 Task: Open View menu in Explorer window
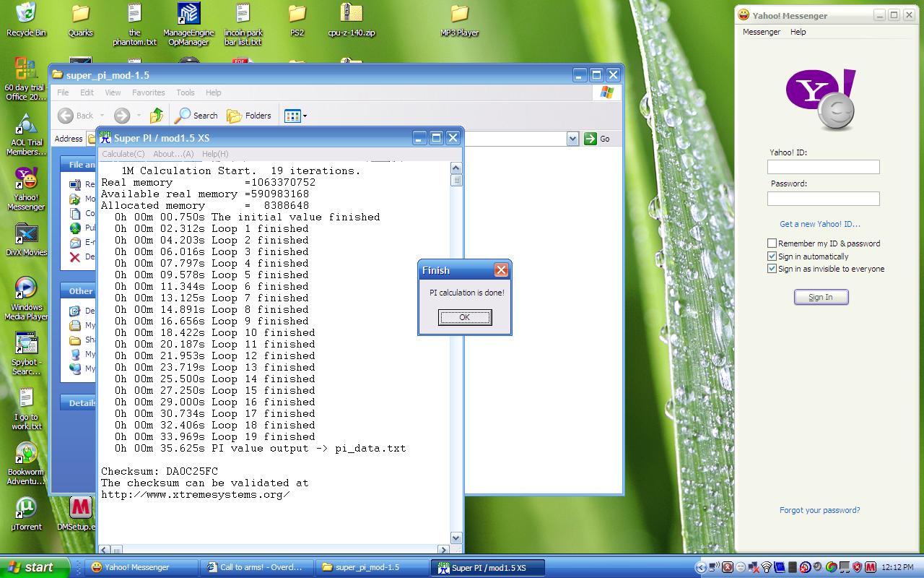pos(113,92)
